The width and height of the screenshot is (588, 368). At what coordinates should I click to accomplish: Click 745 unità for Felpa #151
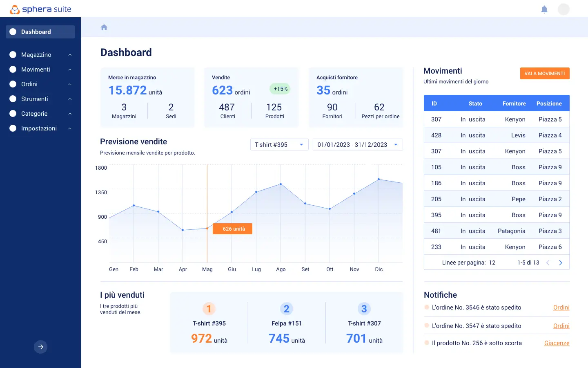287,339
